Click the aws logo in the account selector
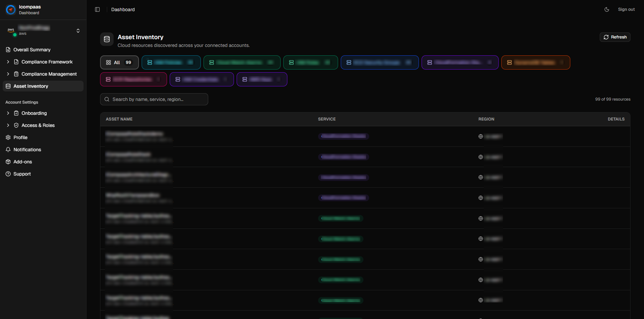Viewport: 644px width, 319px height. (x=11, y=30)
